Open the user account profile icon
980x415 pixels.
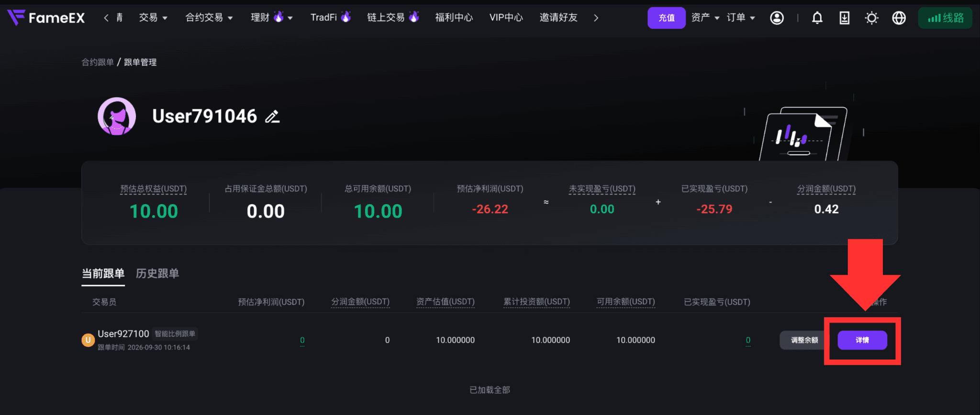coord(777,18)
